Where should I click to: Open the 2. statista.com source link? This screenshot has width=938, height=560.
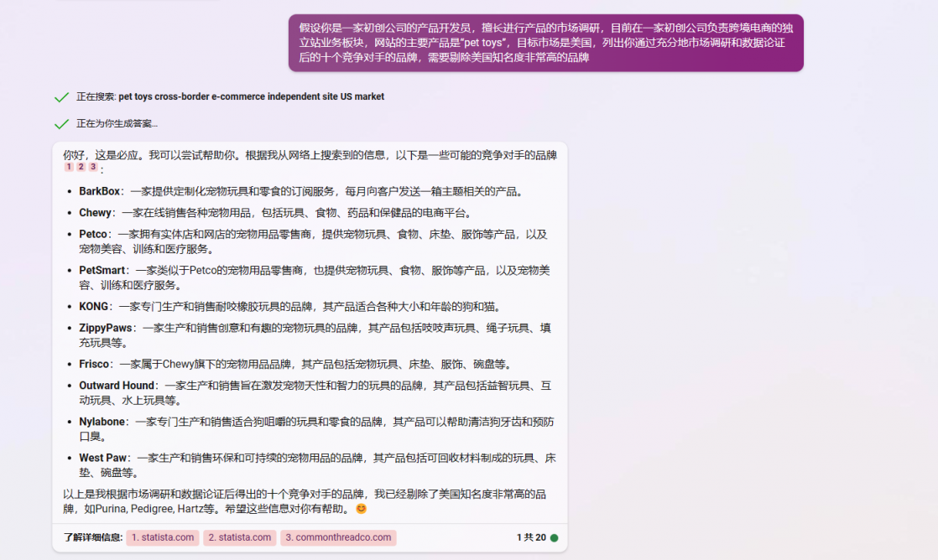[239, 537]
